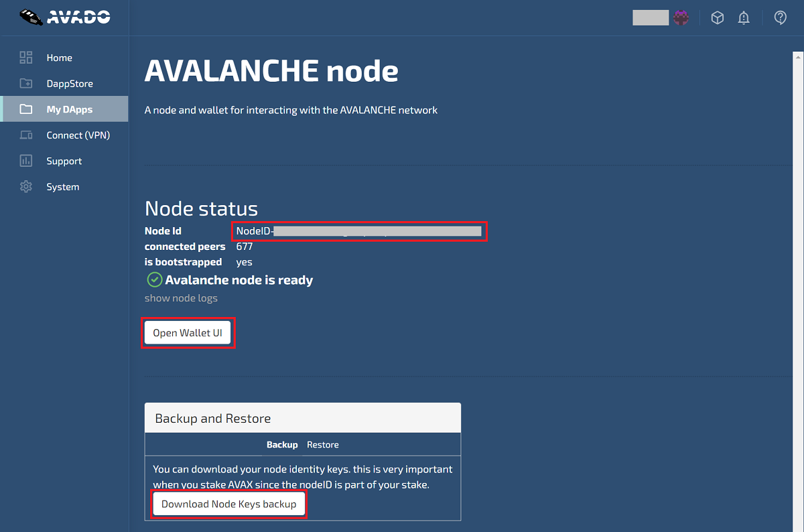Show notifications via the bell icon

coord(744,18)
